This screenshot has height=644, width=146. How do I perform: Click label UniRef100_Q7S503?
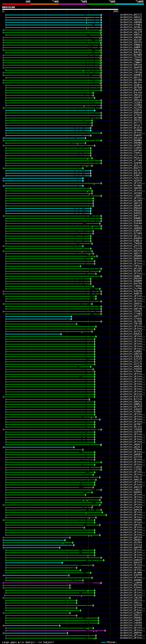131,115
